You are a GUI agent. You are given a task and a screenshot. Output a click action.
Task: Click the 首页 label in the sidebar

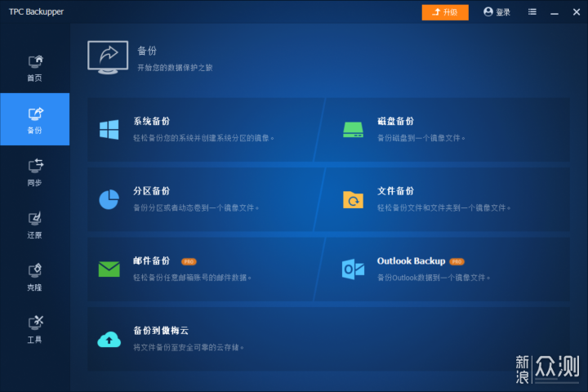[34, 78]
